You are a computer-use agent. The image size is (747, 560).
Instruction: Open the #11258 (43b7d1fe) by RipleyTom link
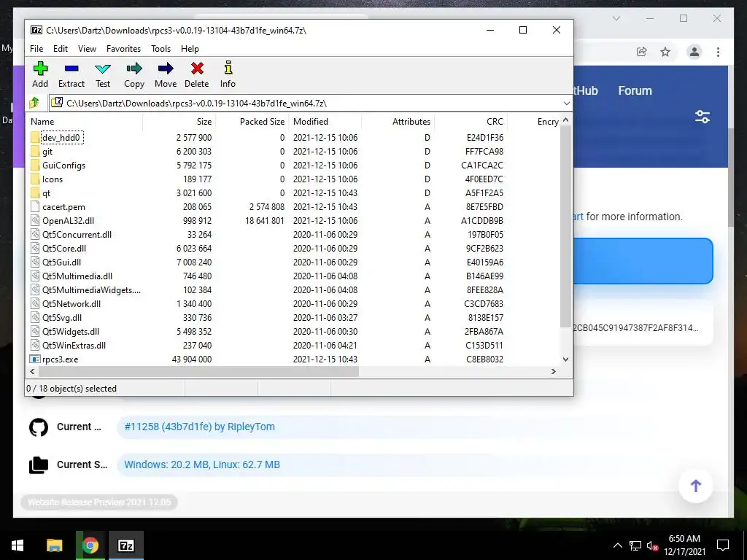point(200,427)
